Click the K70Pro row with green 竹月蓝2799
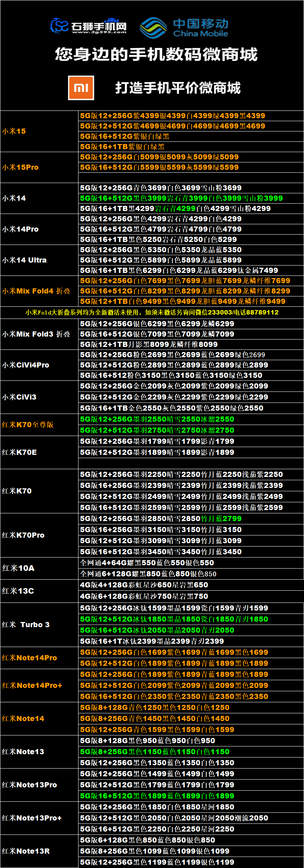This screenshot has height=868, width=304. 191,519
